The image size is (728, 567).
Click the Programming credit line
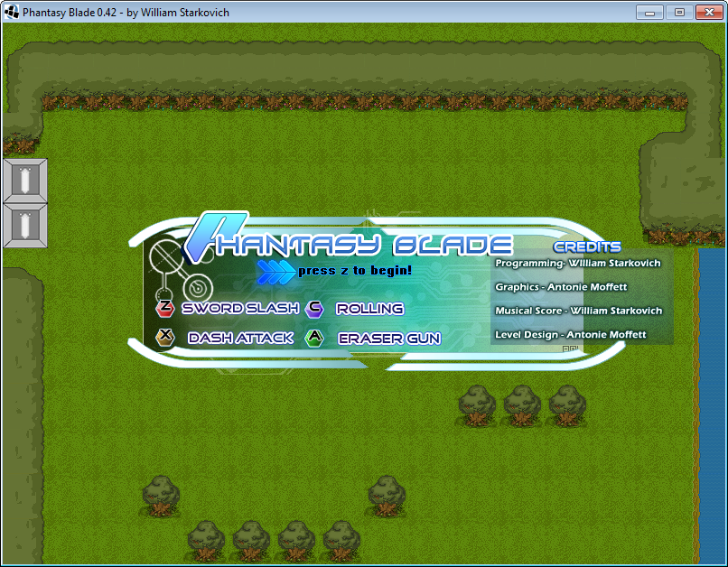coord(578,263)
